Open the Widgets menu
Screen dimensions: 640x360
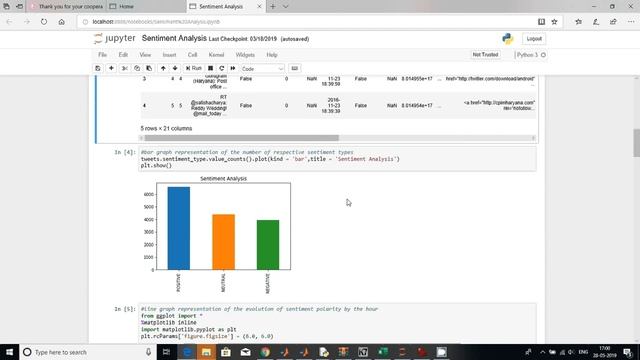point(245,55)
